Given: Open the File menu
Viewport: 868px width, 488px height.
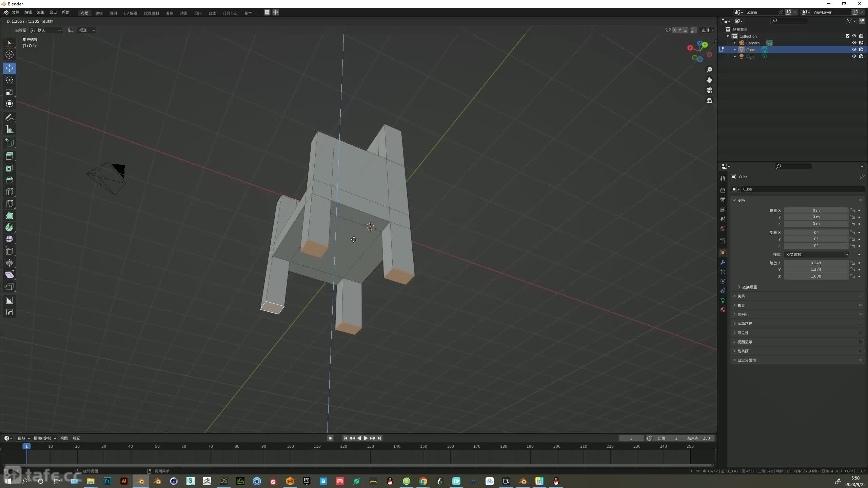Looking at the screenshot, I should pyautogui.click(x=16, y=12).
